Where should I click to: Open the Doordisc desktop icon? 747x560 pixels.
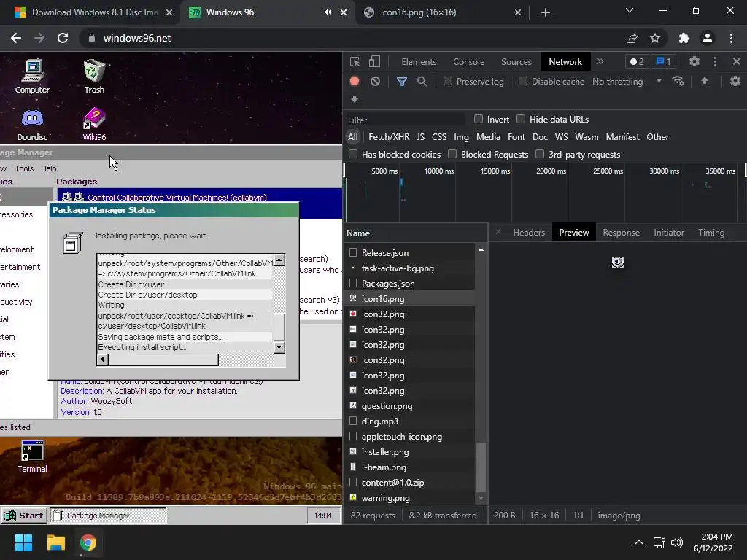tap(32, 124)
